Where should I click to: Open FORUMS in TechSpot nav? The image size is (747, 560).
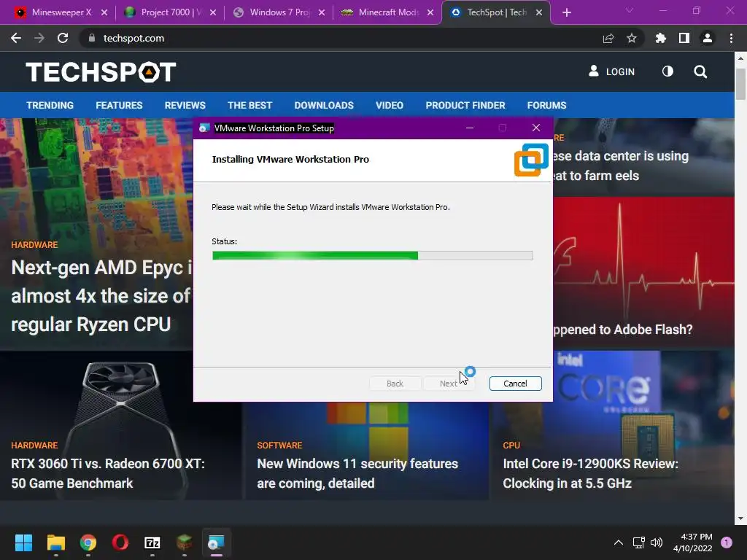[546, 105]
